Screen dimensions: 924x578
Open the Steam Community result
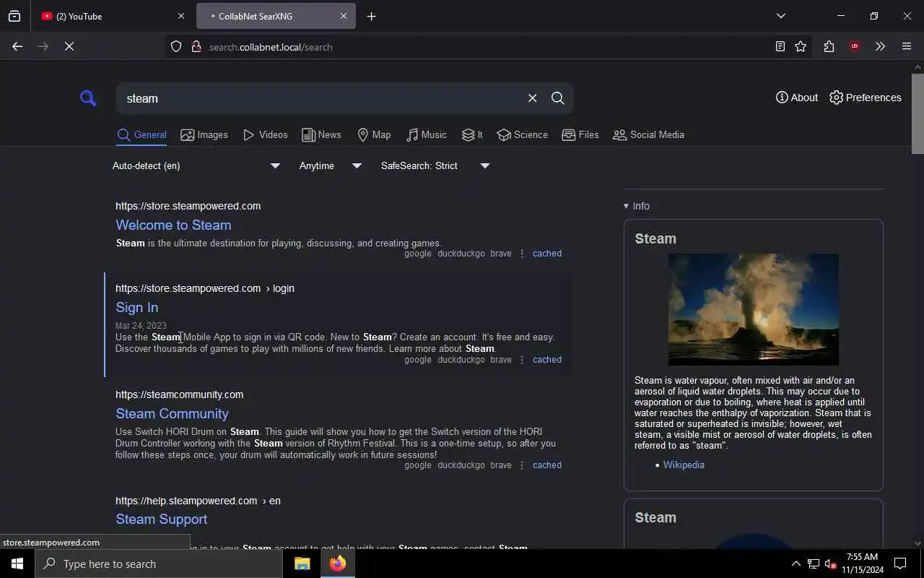point(172,414)
